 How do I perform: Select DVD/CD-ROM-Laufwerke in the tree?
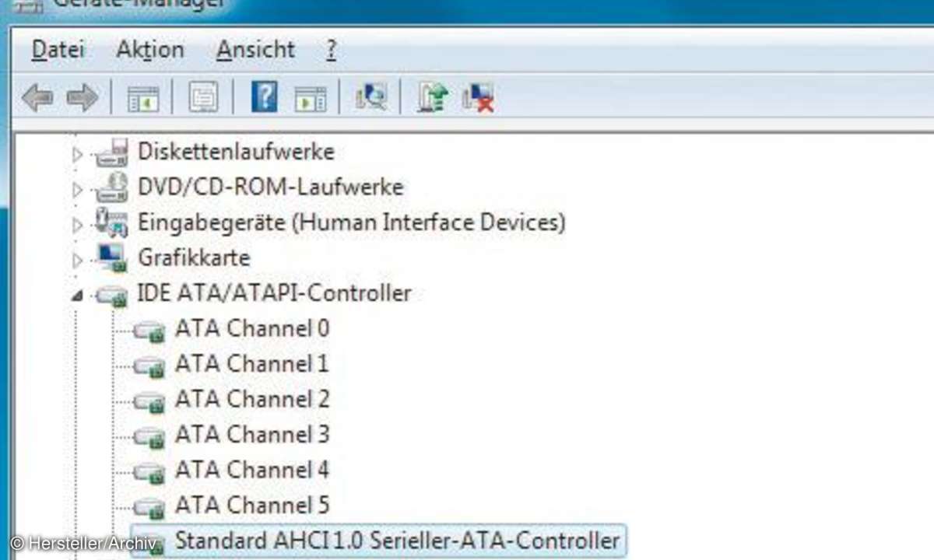270,187
